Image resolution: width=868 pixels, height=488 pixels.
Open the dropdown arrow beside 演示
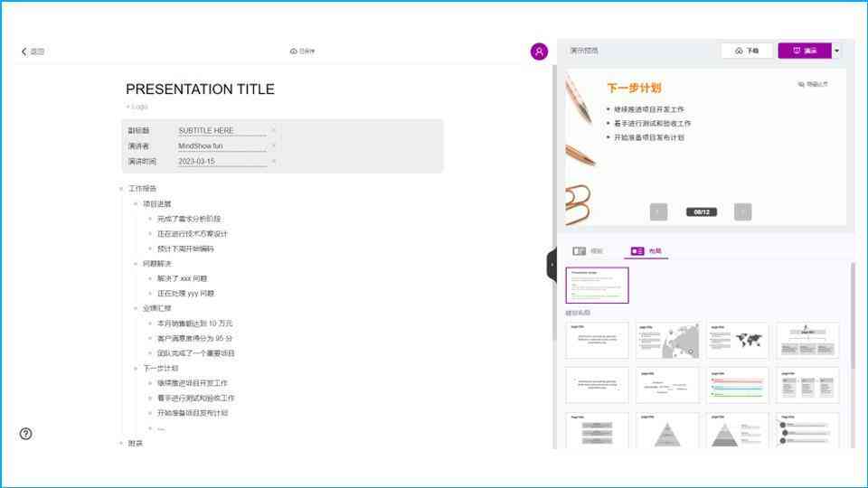coord(837,51)
